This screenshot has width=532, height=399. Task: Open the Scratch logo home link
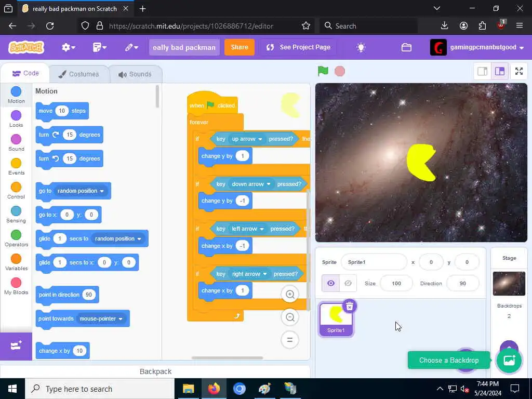click(26, 47)
